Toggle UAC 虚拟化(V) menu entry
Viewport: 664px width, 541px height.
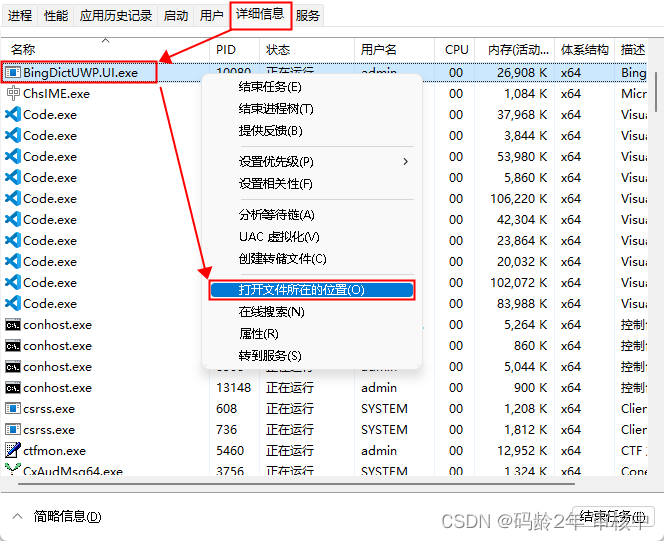(279, 237)
